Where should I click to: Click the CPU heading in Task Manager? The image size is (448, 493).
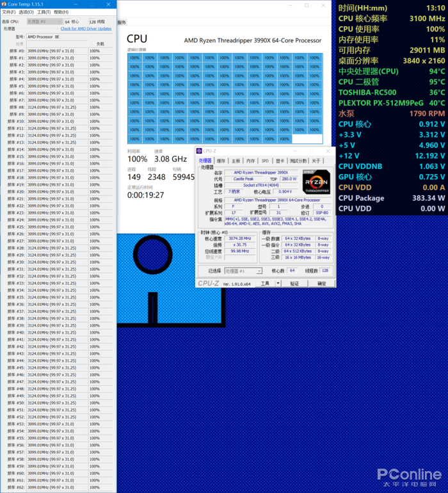tap(137, 39)
